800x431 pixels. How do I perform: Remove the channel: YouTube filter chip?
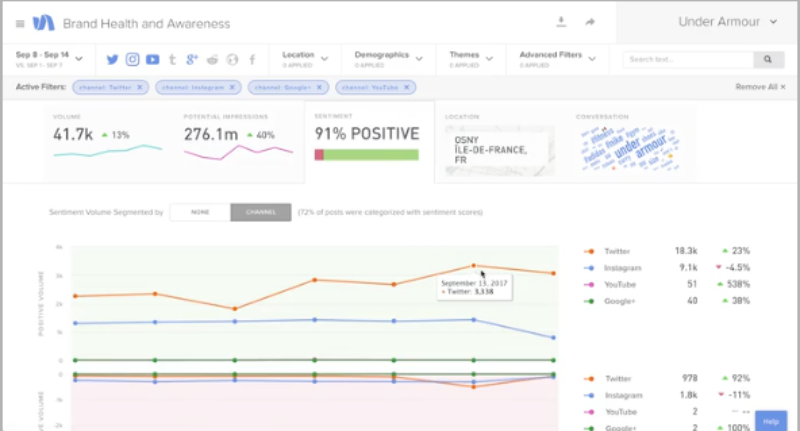pyautogui.click(x=407, y=87)
